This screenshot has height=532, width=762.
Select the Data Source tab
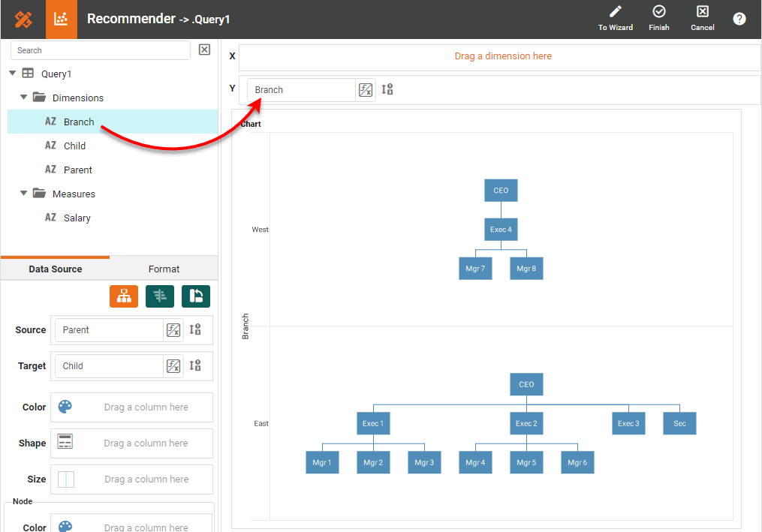[56, 269]
